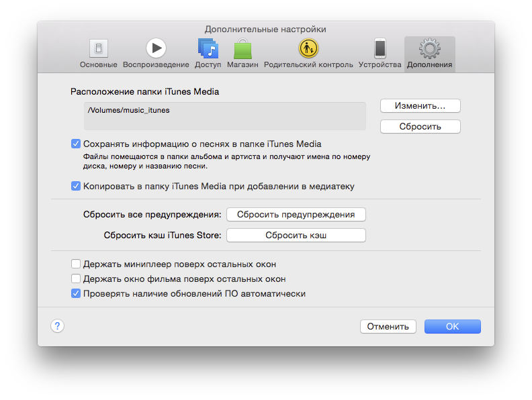Screen dimensions: 532x400
Task: Open the Доступ sharing icon
Action: pos(208,48)
